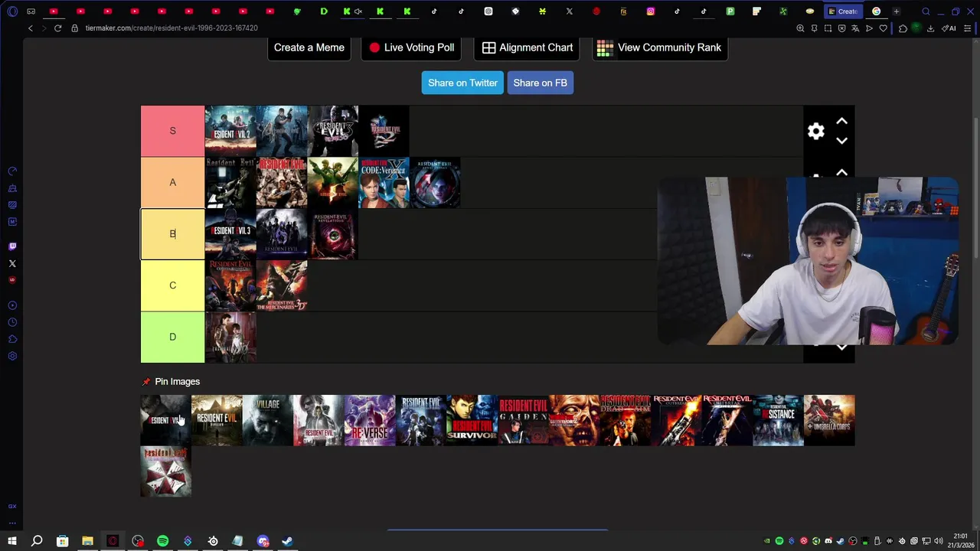980x551 pixels.
Task: Open browser downloads icon
Action: point(930,28)
